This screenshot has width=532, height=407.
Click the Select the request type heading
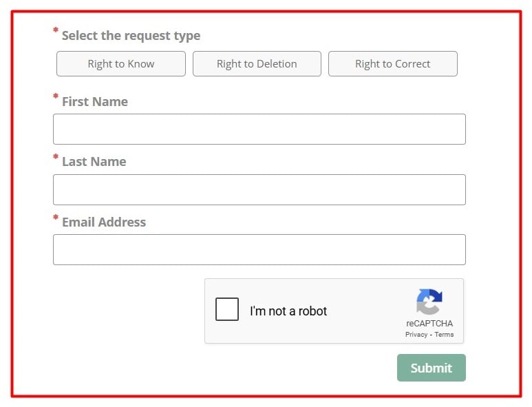131,36
